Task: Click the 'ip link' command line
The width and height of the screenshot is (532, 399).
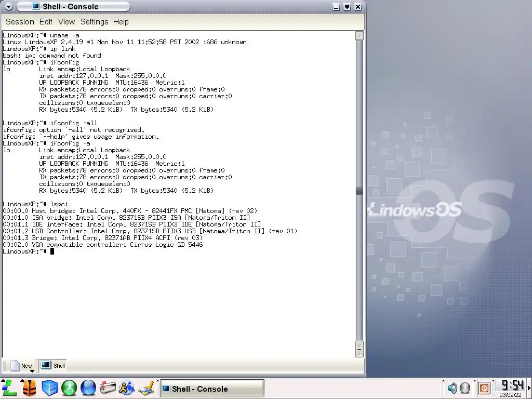Action: 39,49
